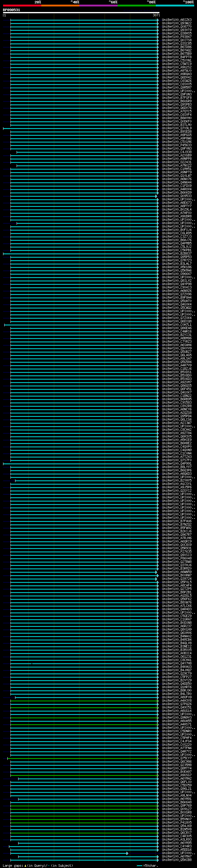Click the UniRef100_B2KIJ6 label
Viewport: 197px width, 868px height.
(176, 531)
